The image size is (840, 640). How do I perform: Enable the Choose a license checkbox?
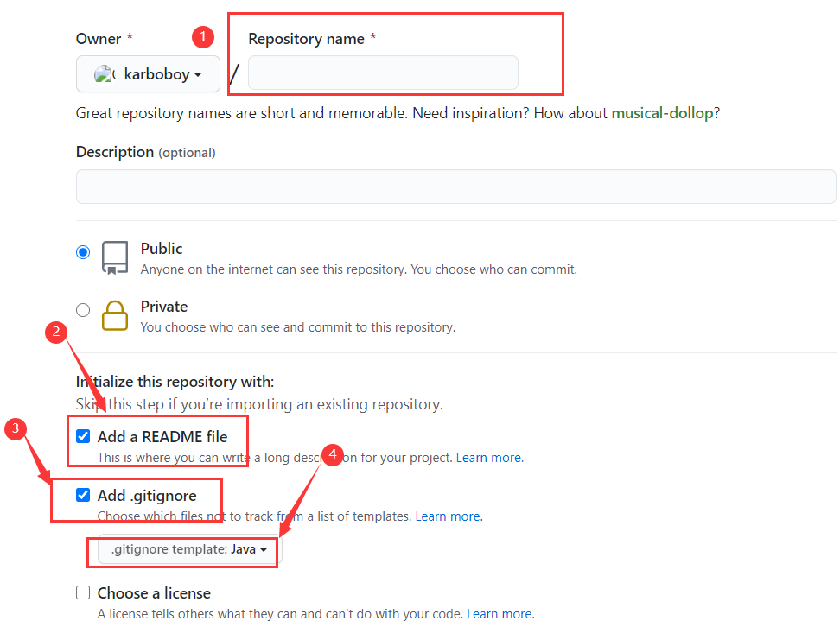(82, 592)
